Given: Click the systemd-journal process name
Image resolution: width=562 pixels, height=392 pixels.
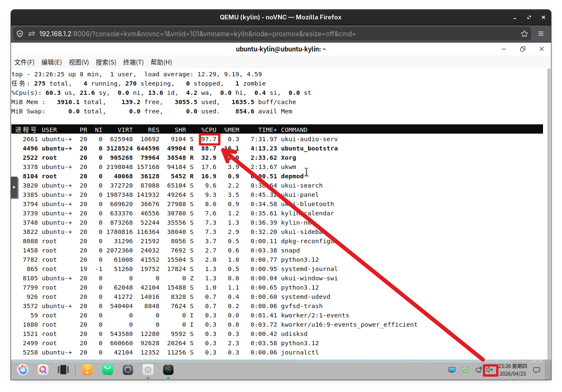Looking at the screenshot, I should click(x=309, y=269).
